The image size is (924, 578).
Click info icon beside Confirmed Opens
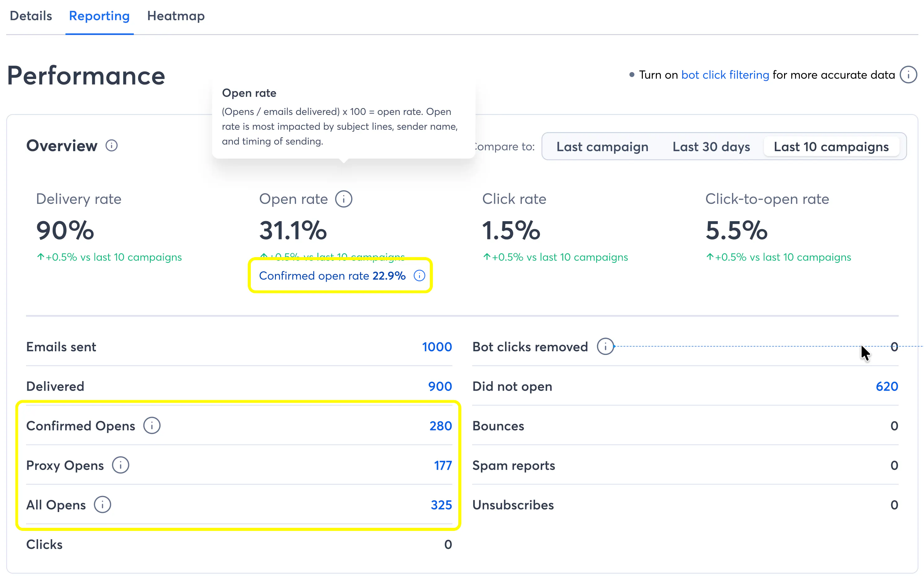tap(152, 426)
